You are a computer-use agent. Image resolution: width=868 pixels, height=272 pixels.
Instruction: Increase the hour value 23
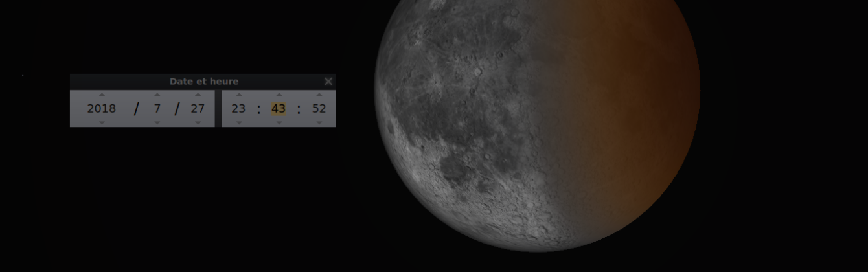click(238, 95)
